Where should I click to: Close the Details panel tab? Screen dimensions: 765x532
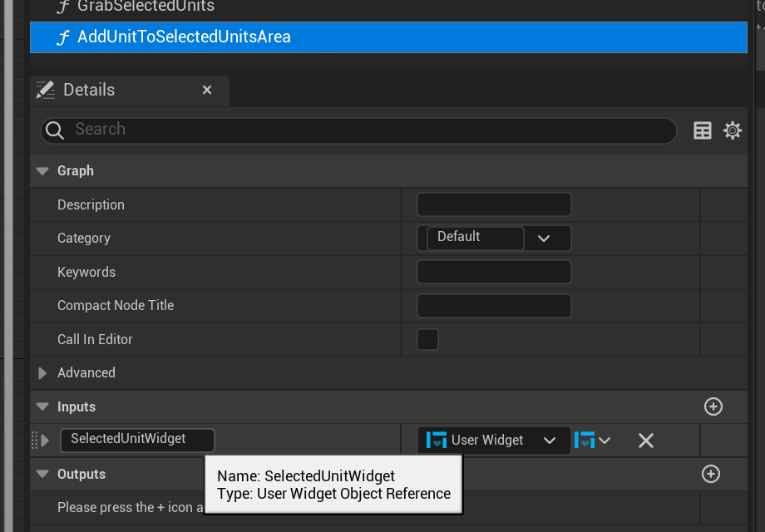click(x=207, y=90)
